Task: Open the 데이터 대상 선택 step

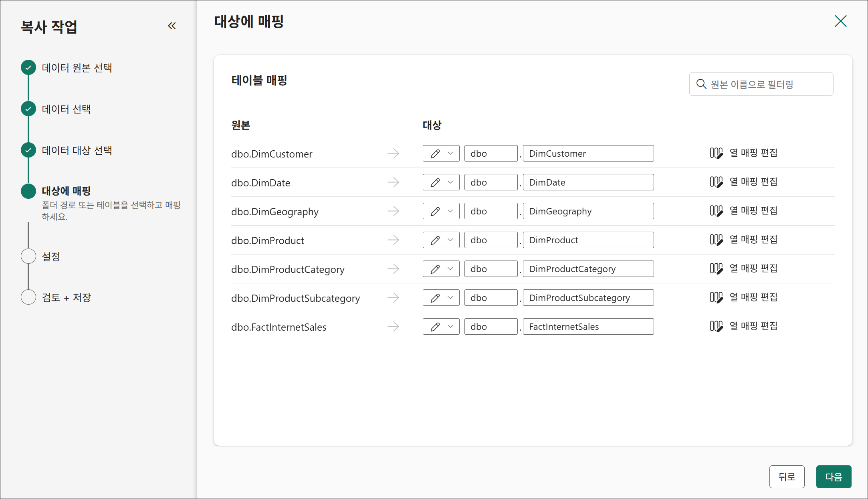Action: (77, 150)
